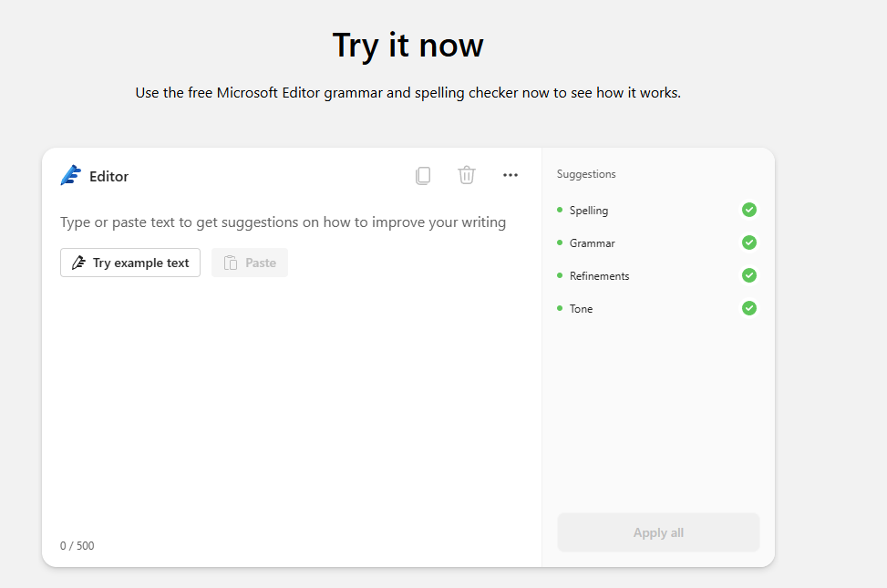Click the Spelling green checkmark

pyautogui.click(x=749, y=210)
